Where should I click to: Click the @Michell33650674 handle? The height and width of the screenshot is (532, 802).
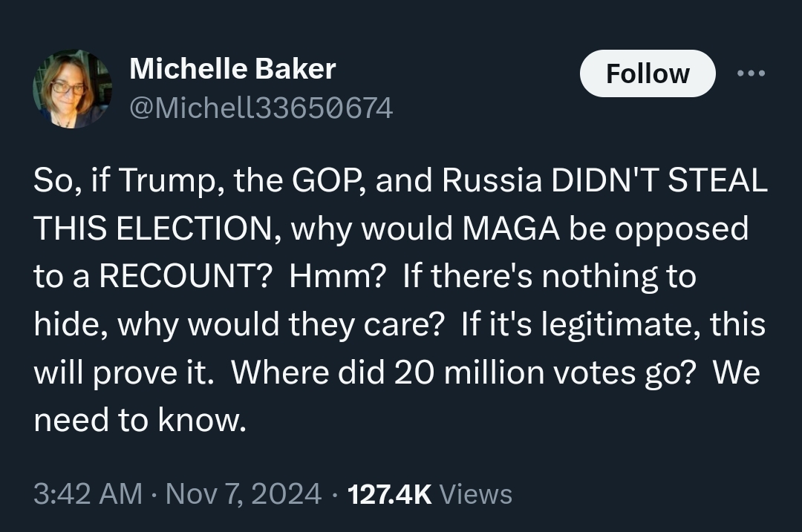(x=261, y=108)
